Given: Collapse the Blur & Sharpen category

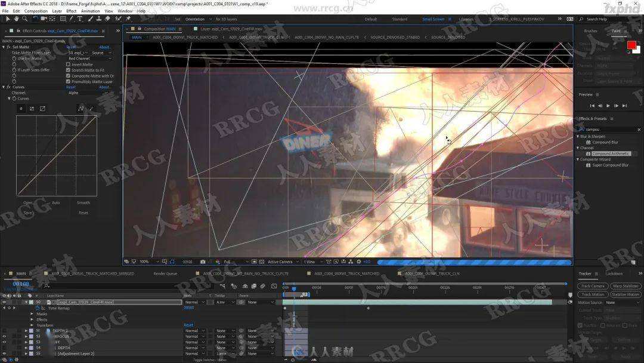Looking at the screenshot, I should (578, 137).
